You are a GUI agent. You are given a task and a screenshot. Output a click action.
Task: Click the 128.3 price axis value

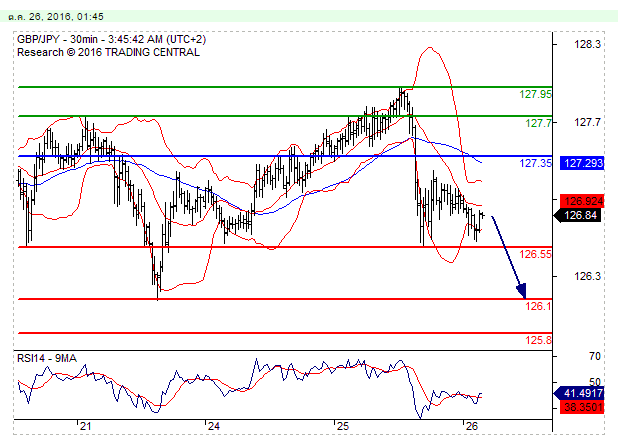587,44
